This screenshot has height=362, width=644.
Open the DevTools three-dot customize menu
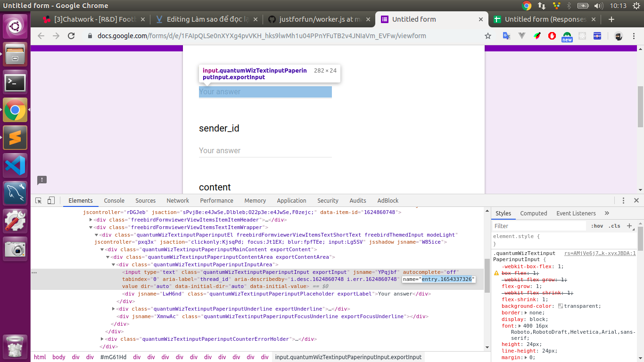pyautogui.click(x=623, y=200)
